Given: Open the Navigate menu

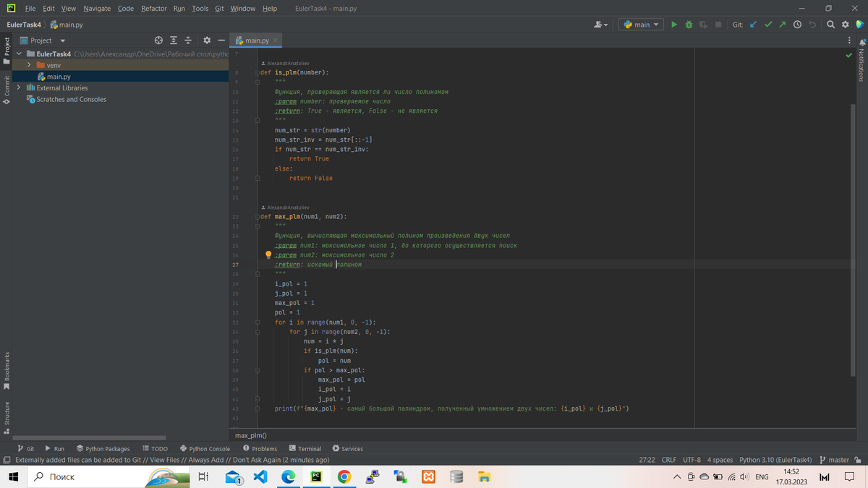Looking at the screenshot, I should tap(97, 9).
